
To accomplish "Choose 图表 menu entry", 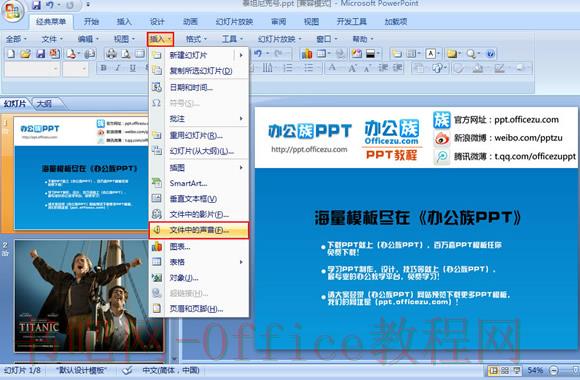I will [199, 246].
